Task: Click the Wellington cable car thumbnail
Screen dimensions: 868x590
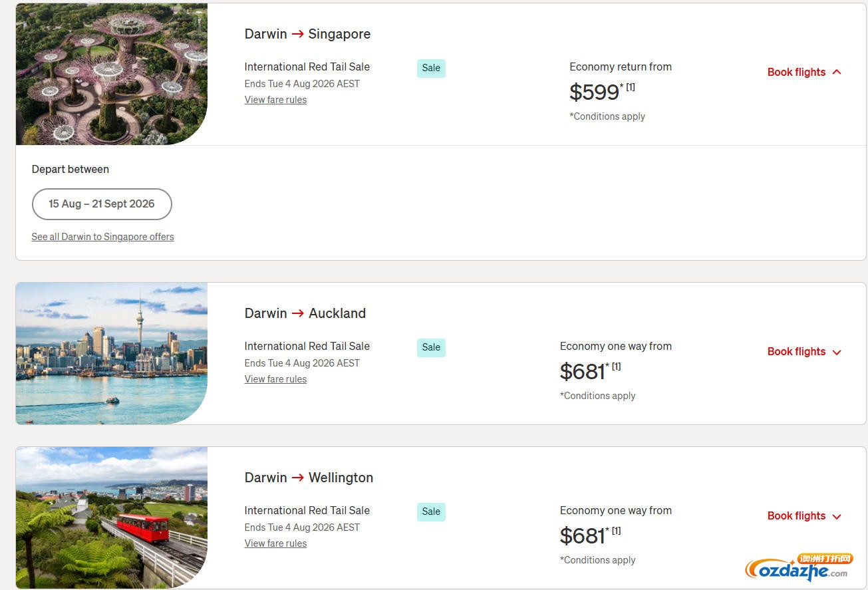Action: point(112,517)
